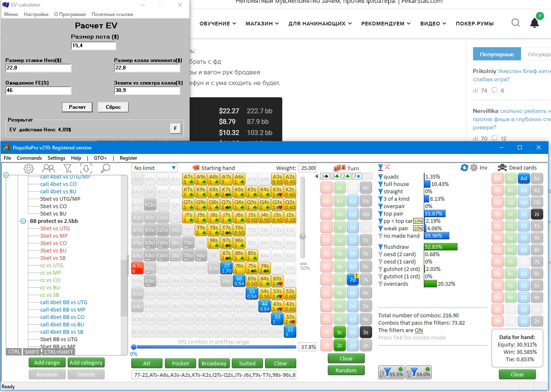Click the Add range button
The width and height of the screenshot is (551, 392).
pos(47,363)
